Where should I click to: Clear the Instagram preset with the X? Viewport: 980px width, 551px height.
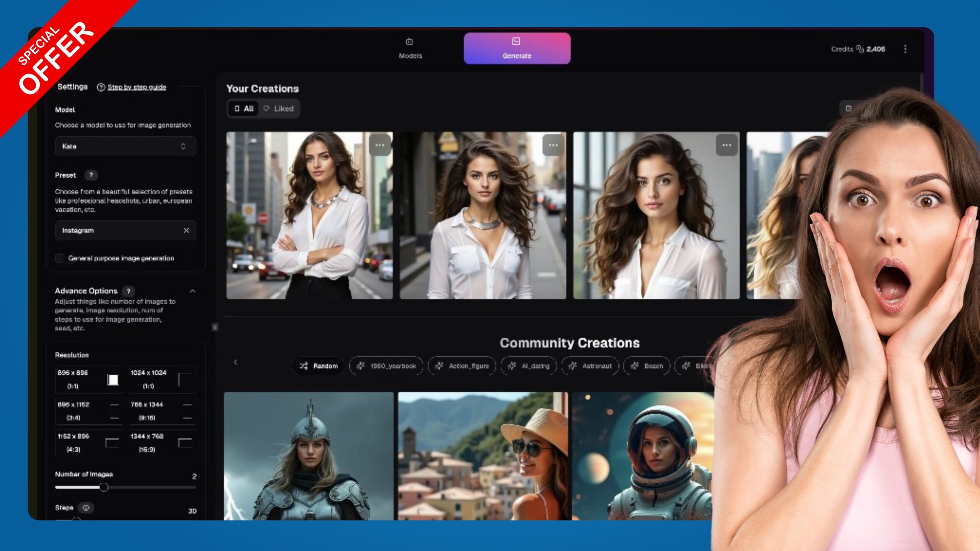tap(186, 230)
